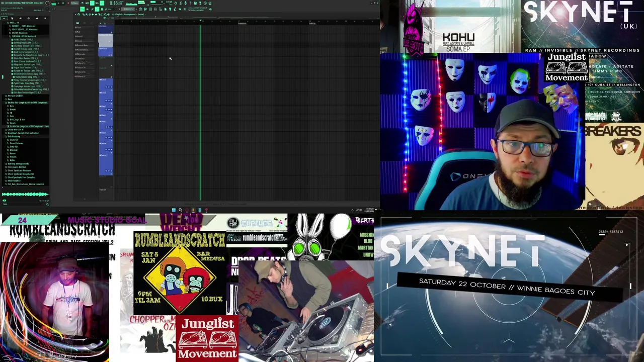This screenshot has width=644, height=362.
Task: Open the Line snap dropdown
Action: click(111, 9)
